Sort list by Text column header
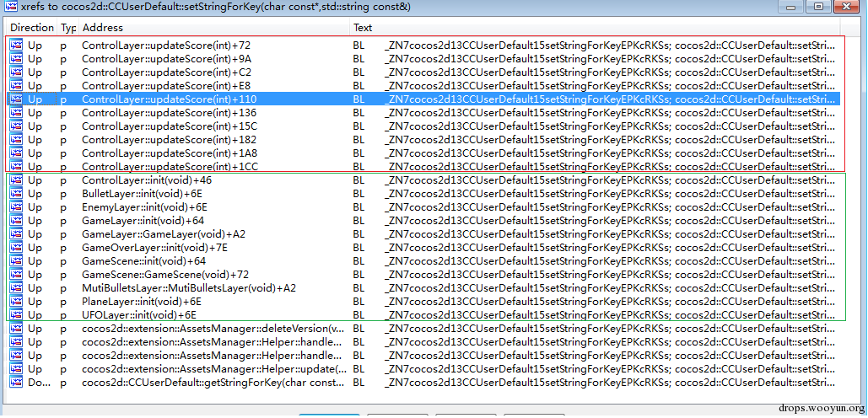Image resolution: width=868 pixels, height=418 pixels. point(595,28)
